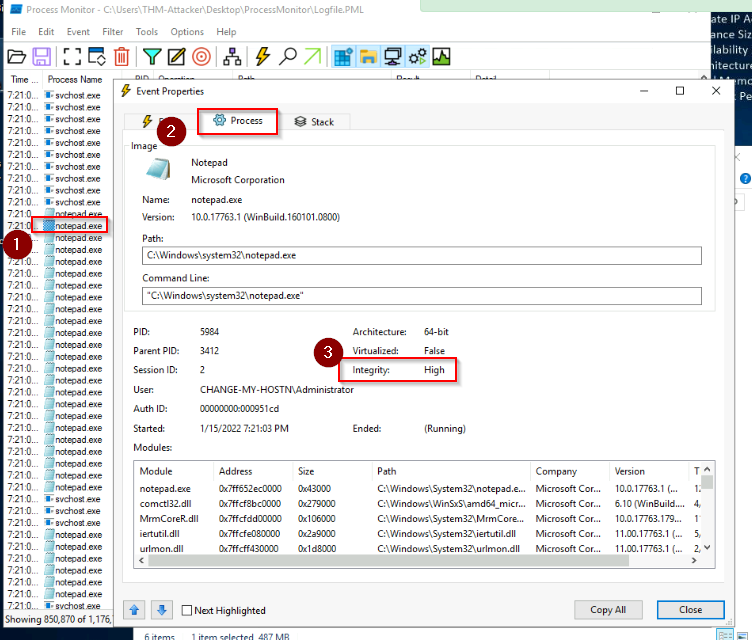The image size is (752, 640).
Task: Select the first svchost.exe event row
Action: pos(58,95)
